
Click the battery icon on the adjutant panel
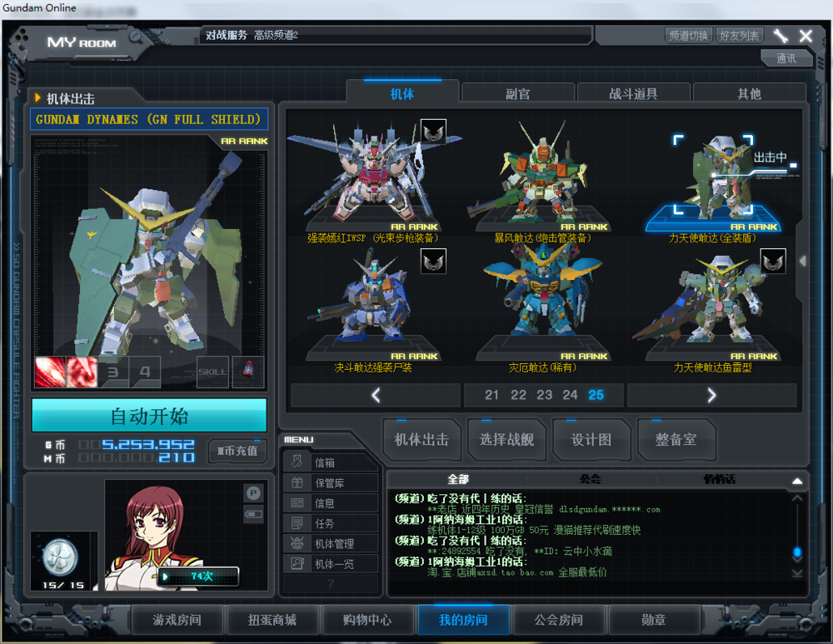(x=253, y=514)
